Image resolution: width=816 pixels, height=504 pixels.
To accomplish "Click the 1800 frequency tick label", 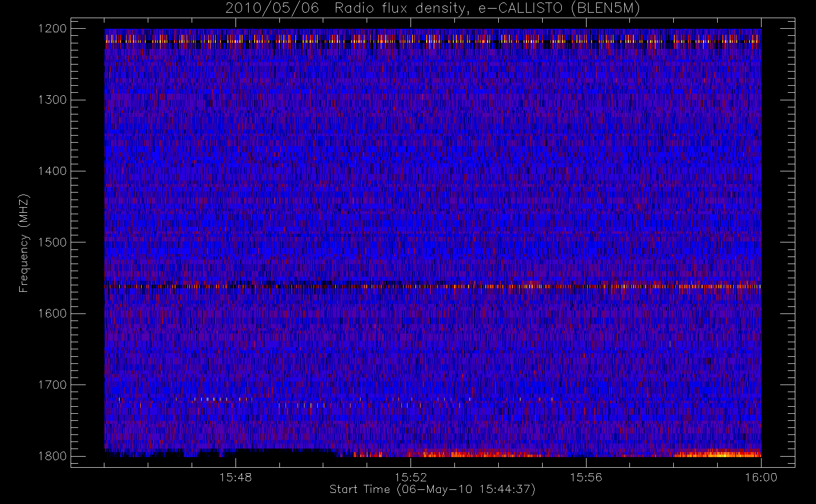I will (52, 456).
